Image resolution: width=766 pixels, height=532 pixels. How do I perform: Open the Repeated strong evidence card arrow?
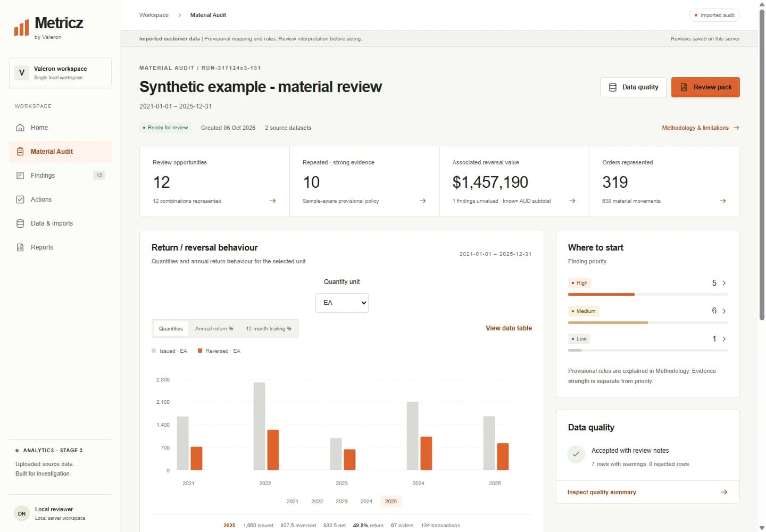[x=423, y=201]
